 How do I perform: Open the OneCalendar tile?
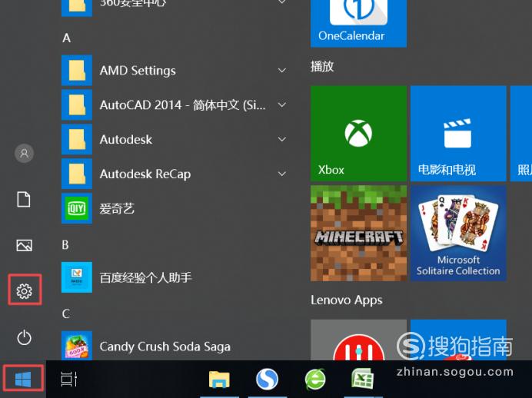[358, 23]
